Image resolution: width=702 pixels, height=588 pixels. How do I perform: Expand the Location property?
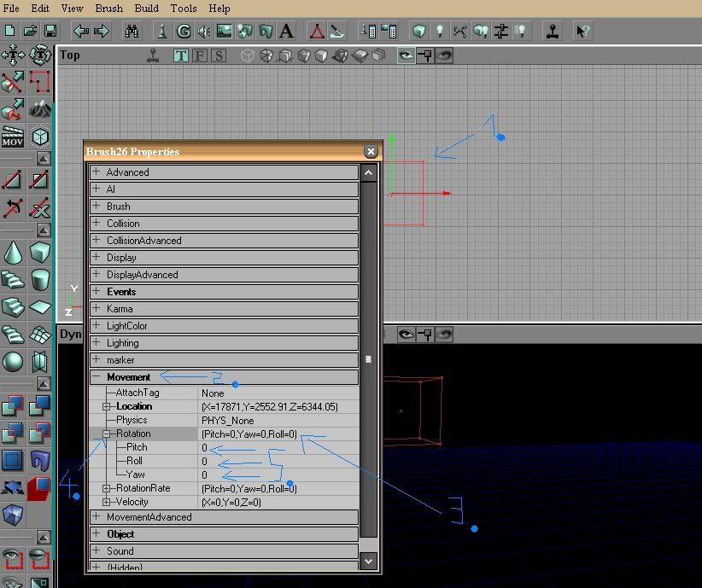coord(106,407)
